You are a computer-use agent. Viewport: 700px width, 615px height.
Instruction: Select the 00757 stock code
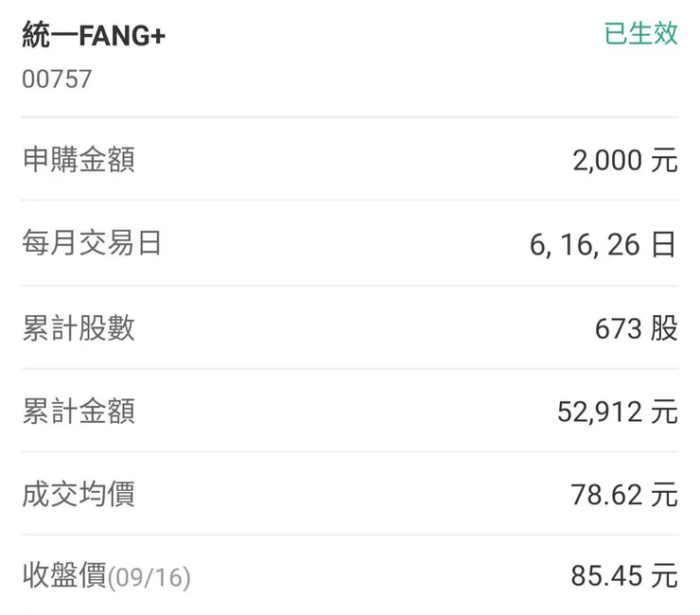57,79
